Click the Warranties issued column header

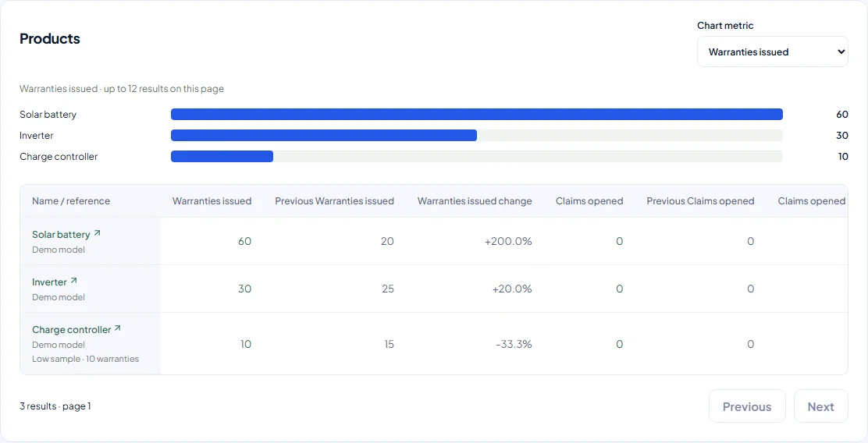212,200
